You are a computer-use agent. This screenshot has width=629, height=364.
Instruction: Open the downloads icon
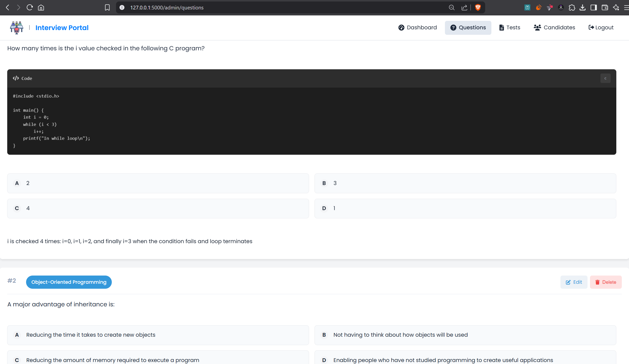pyautogui.click(x=583, y=7)
